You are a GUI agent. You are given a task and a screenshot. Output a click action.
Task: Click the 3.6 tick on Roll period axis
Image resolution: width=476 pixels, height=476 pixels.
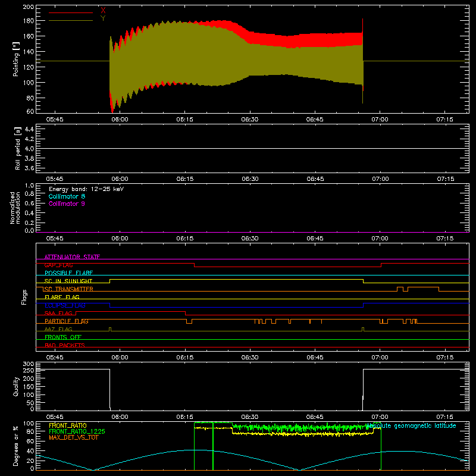pos(29,168)
